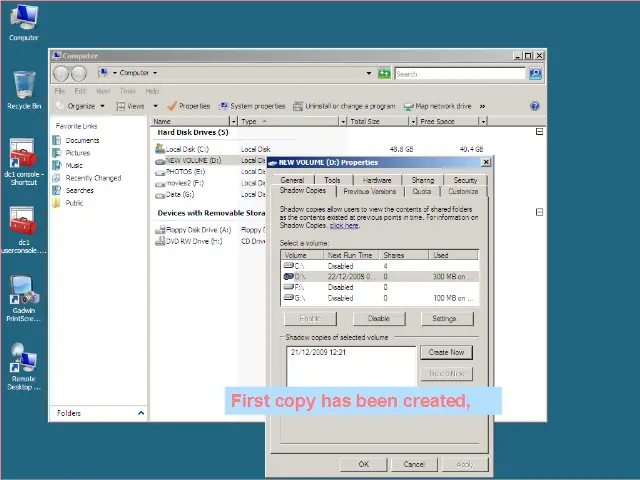Switch to Security tab
Screen dimensions: 640x480
(465, 180)
